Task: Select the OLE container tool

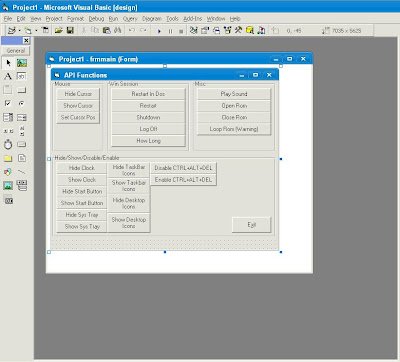Action: (x=8, y=200)
